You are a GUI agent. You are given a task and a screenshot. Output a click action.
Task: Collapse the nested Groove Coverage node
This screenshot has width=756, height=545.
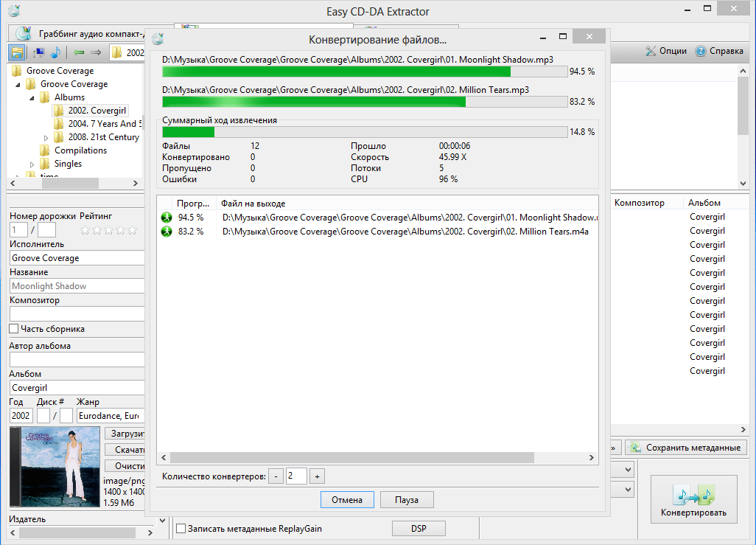tap(18, 85)
